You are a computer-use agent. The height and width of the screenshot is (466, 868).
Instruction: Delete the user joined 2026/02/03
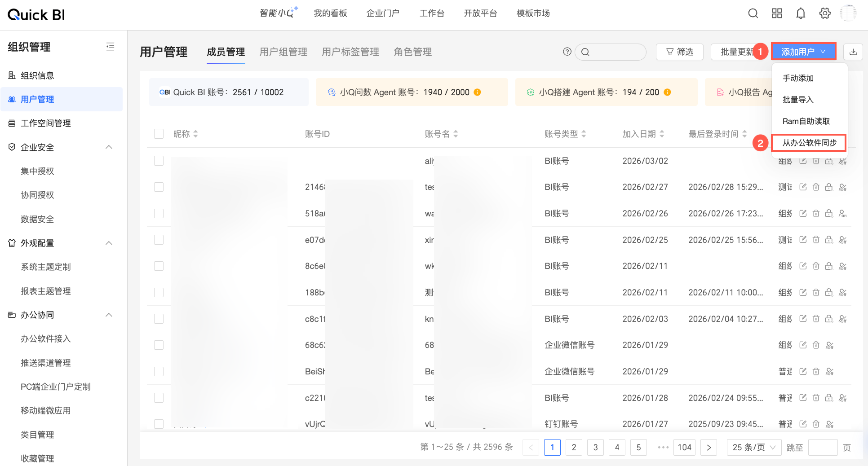click(x=816, y=319)
